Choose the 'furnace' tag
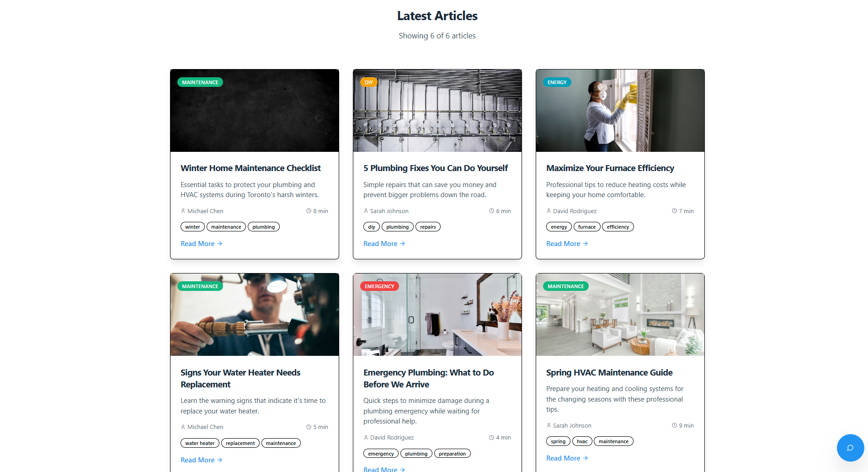 586,227
